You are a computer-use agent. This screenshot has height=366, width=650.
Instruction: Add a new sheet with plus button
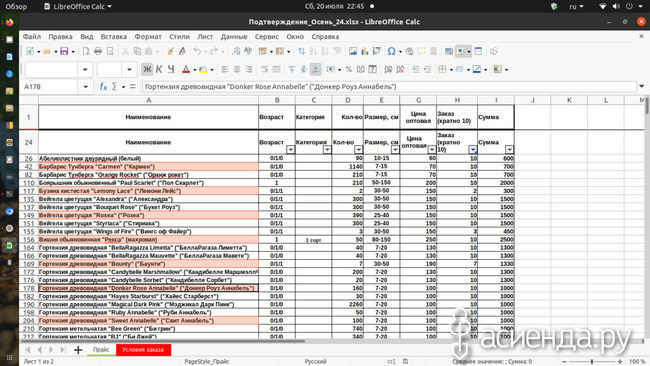(78, 350)
